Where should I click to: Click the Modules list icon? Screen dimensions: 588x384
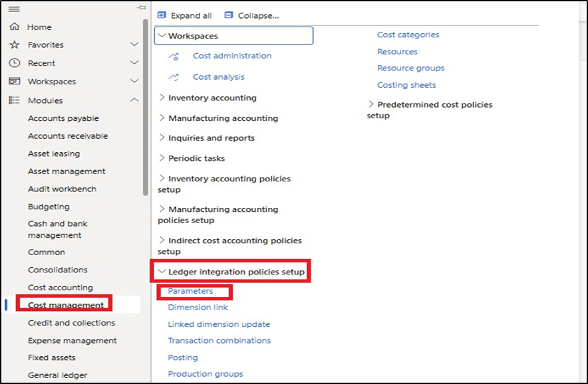[14, 100]
